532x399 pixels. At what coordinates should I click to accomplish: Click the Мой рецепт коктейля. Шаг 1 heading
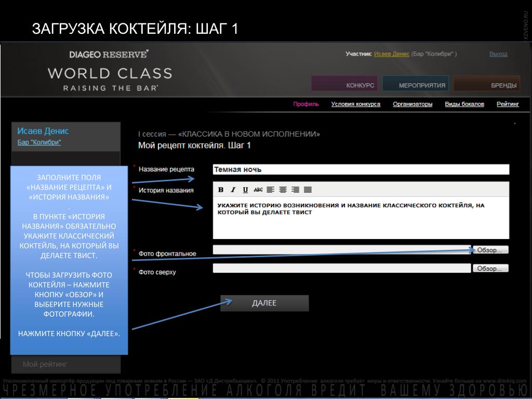click(194, 145)
